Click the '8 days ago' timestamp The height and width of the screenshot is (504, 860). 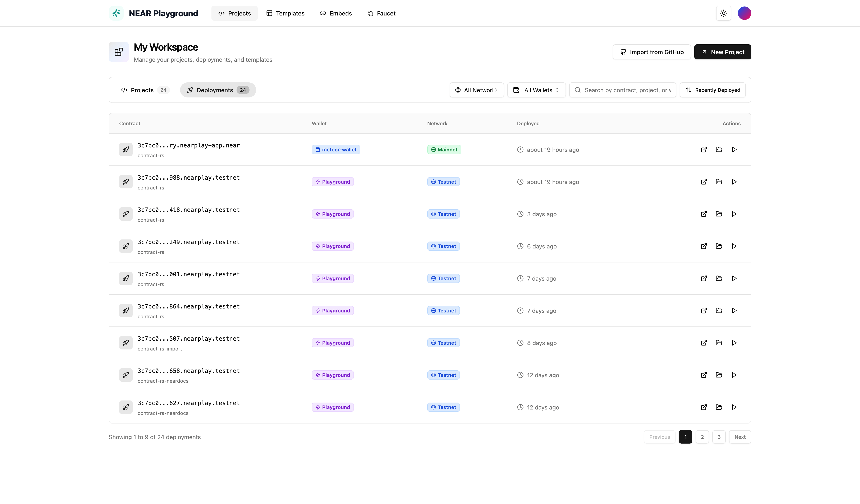click(542, 343)
